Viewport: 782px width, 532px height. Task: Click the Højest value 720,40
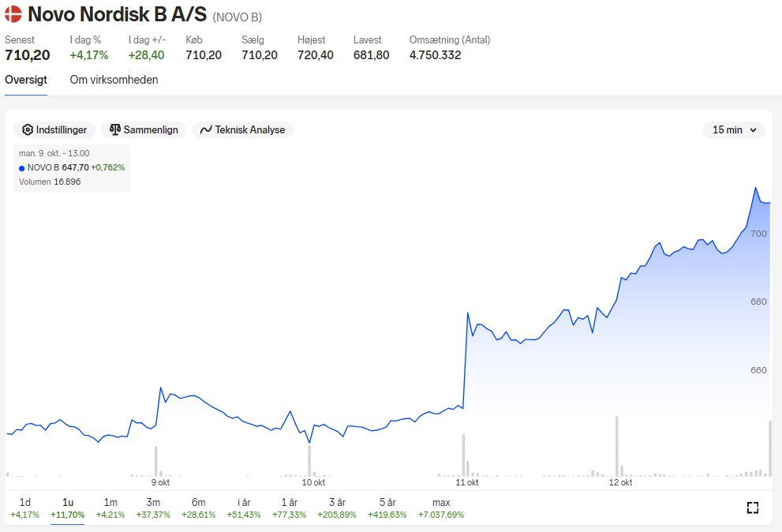(315, 55)
